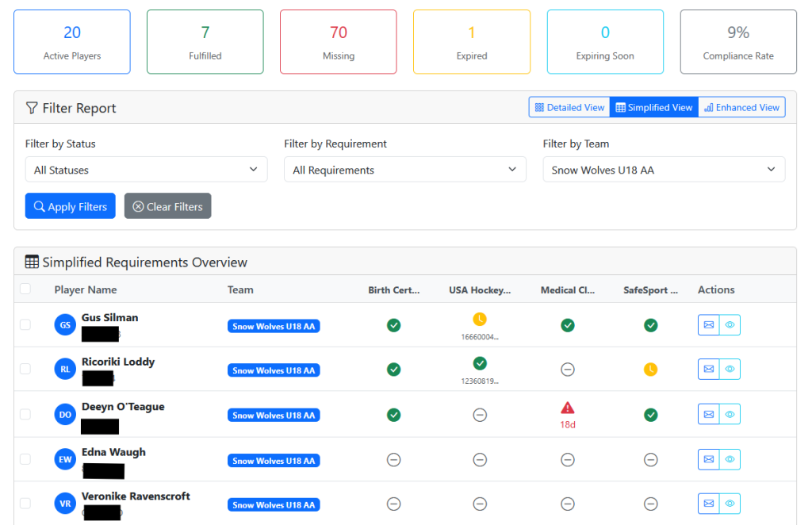Click Gus Silman's pending USA Hockey clock icon
The height and width of the screenshot is (525, 812).
pos(480,319)
